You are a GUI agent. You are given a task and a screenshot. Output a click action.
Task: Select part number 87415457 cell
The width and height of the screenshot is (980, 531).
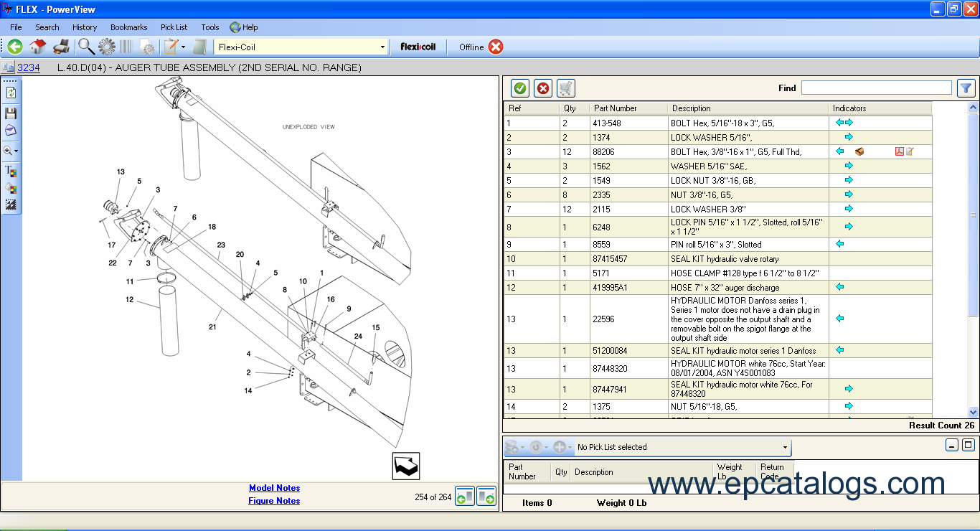[x=628, y=258]
